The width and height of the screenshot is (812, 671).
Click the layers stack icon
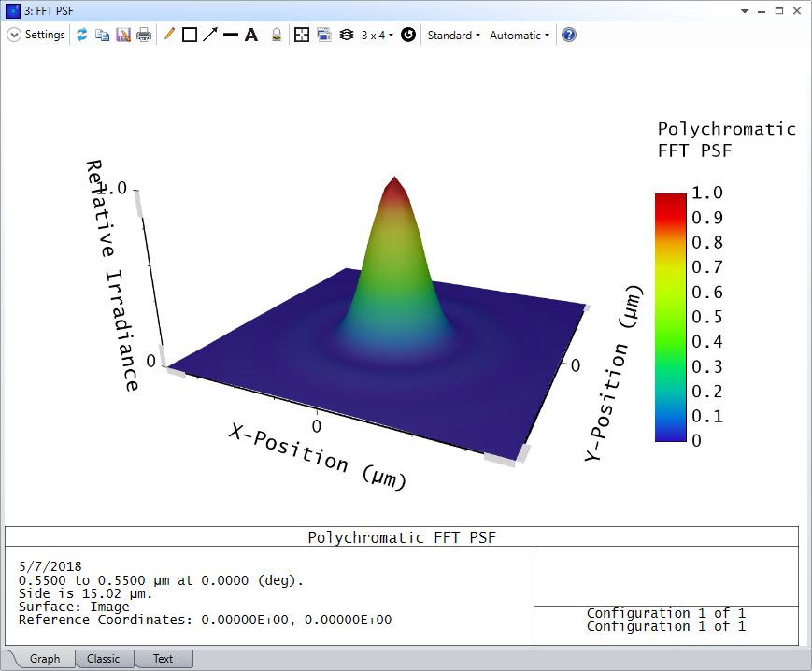347,35
